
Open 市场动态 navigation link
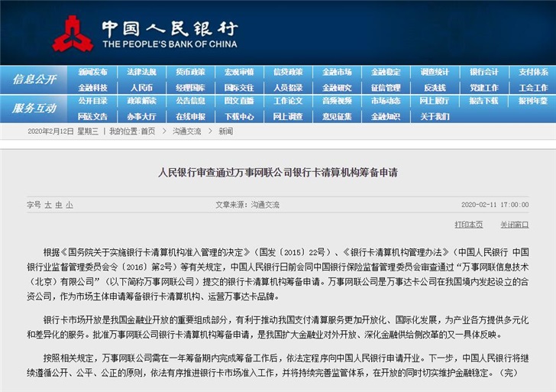tap(386, 101)
